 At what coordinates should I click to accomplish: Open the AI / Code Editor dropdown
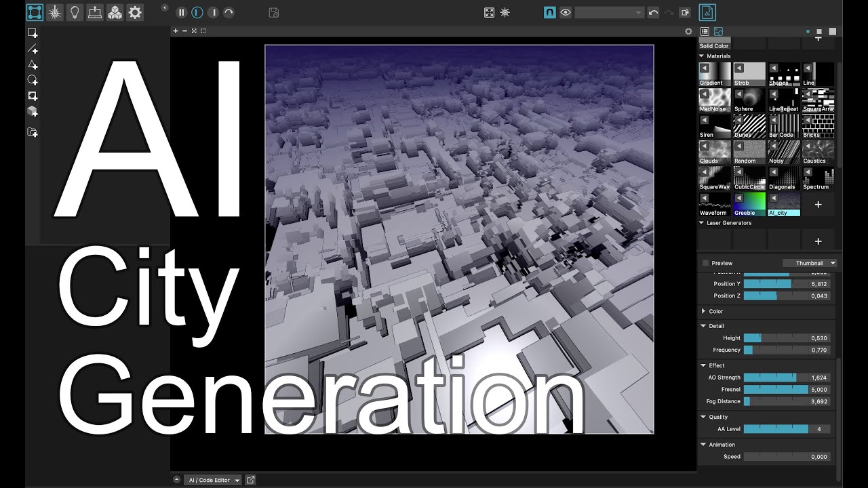coord(213,480)
